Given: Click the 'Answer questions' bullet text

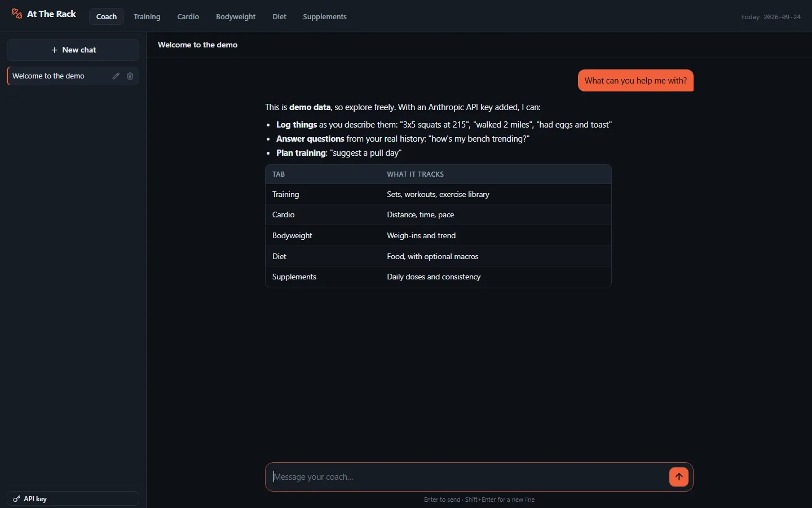Looking at the screenshot, I should coord(310,139).
